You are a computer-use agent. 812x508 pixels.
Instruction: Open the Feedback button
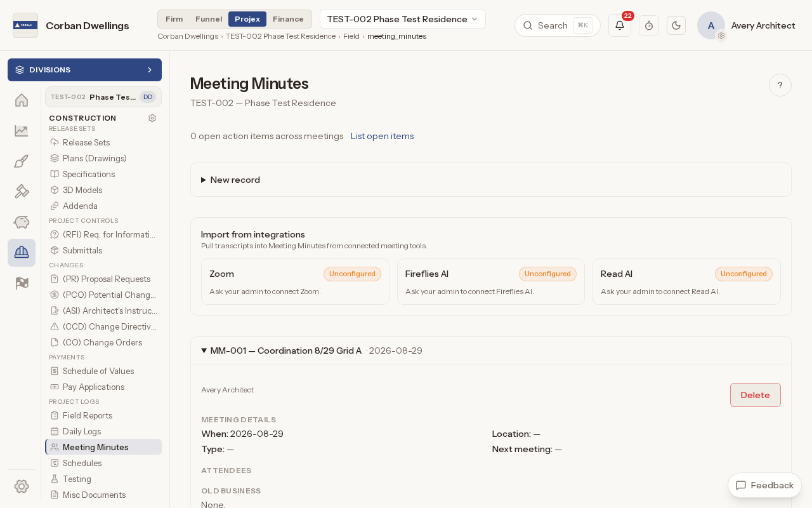764,485
